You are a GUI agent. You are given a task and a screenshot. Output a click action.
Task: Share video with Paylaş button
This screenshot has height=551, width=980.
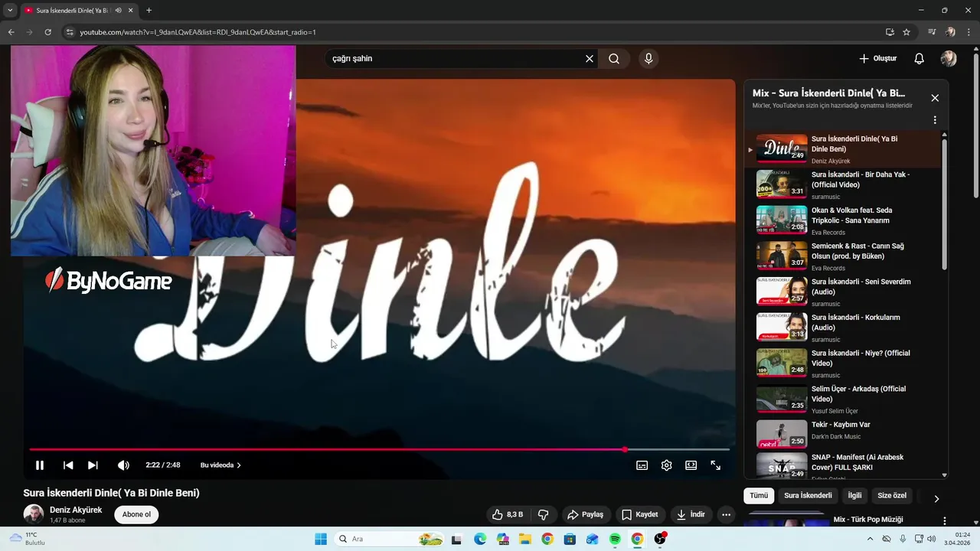[586, 515]
